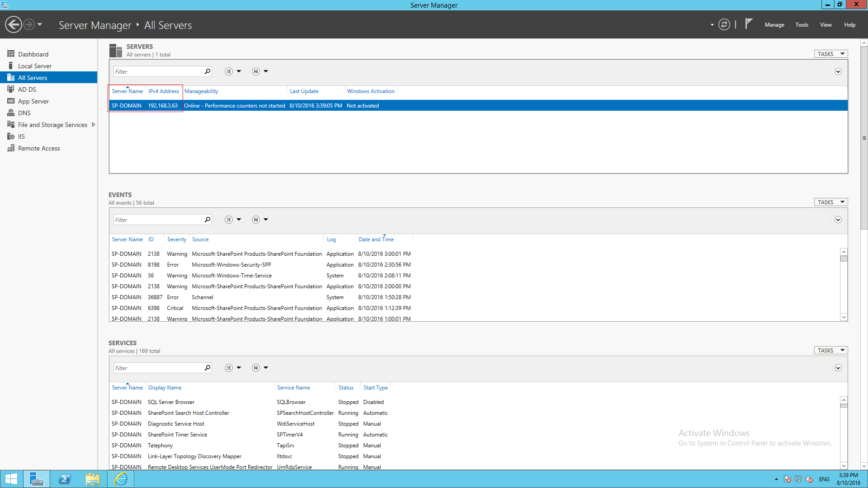
Task: Open Remote Access role page
Action: [x=39, y=148]
